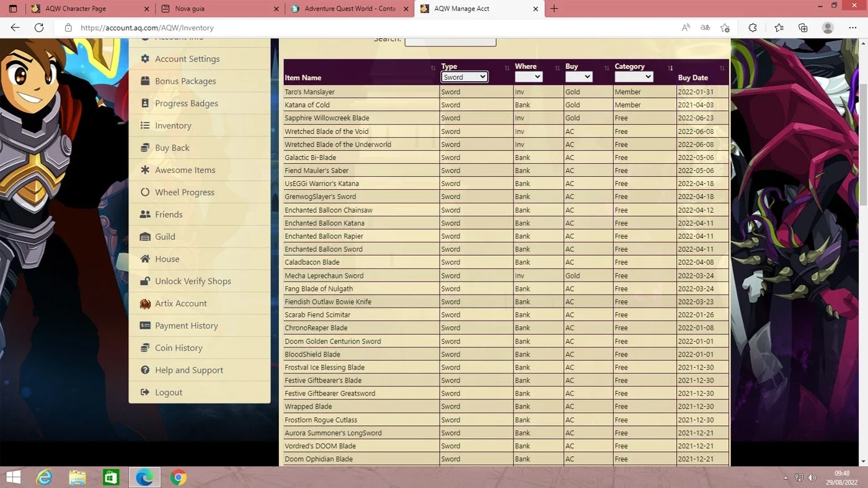Image resolution: width=868 pixels, height=488 pixels.
Task: Open the browser extensions puzzle icon
Action: [x=753, y=28]
